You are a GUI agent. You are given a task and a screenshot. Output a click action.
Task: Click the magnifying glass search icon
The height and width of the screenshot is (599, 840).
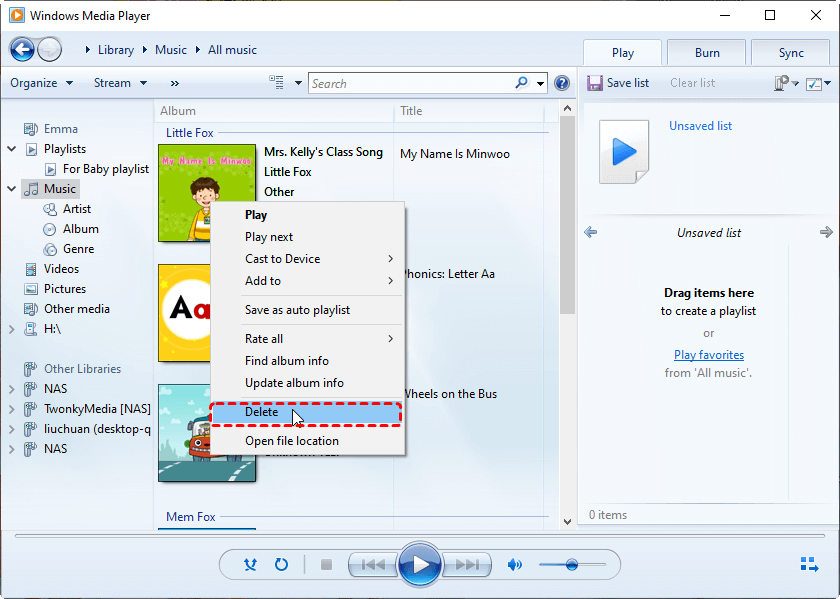pos(521,83)
